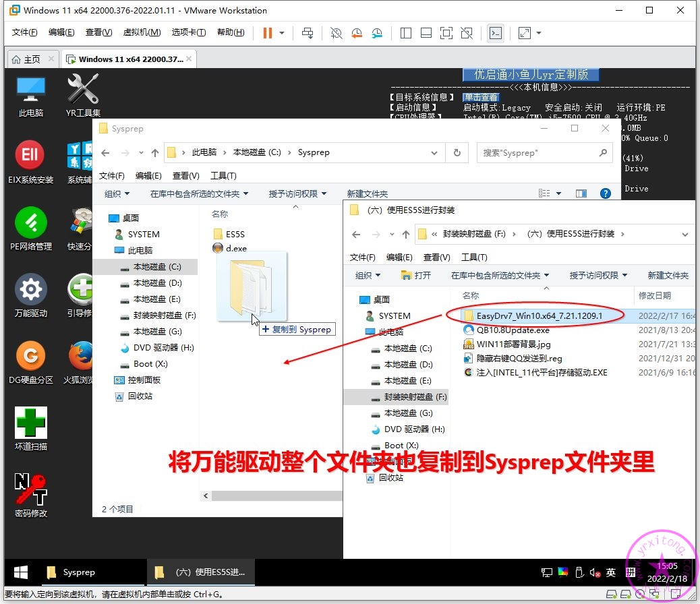Open the DG硬盘分区 desktop icon
Image resolution: width=700 pixels, height=604 pixels.
(31, 362)
